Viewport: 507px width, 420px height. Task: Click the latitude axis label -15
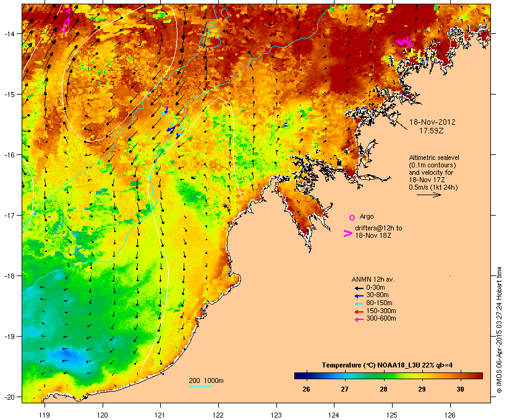click(x=9, y=94)
